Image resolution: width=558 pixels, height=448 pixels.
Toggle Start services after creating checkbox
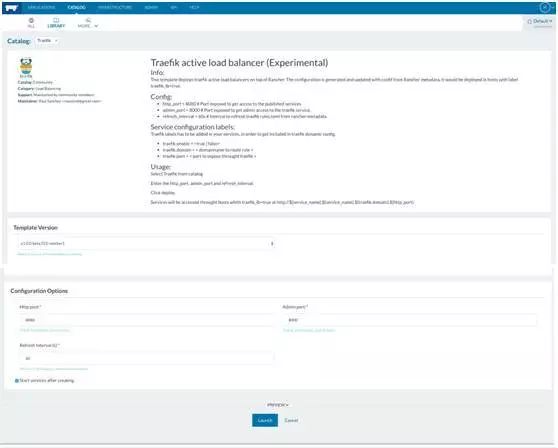[16, 381]
